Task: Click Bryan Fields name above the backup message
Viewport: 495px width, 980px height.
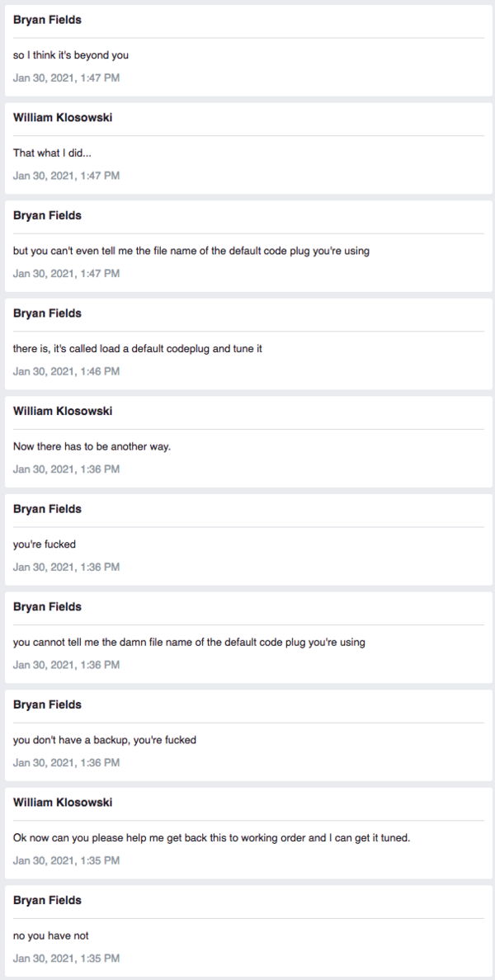Action: [48, 704]
